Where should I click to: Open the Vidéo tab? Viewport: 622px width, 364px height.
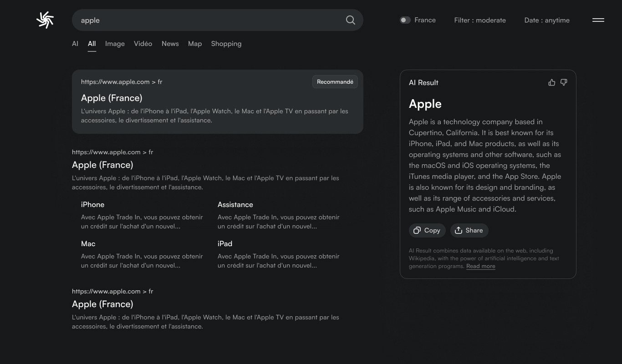(143, 44)
